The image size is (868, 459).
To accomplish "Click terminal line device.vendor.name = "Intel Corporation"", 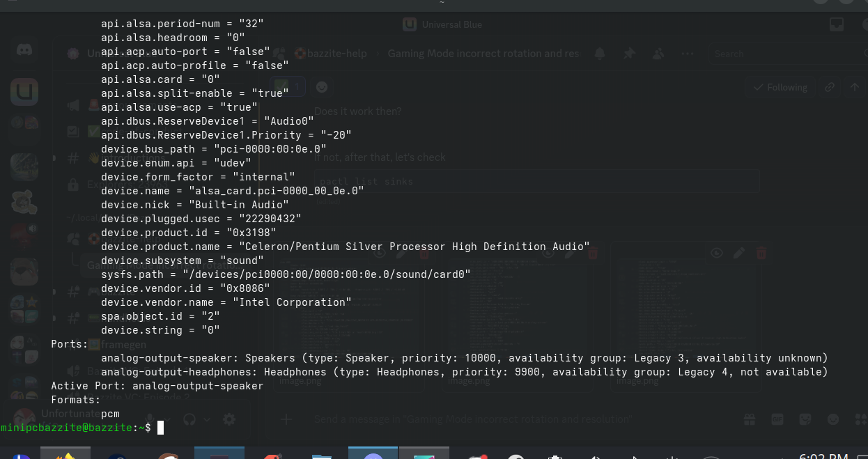I will (x=226, y=302).
